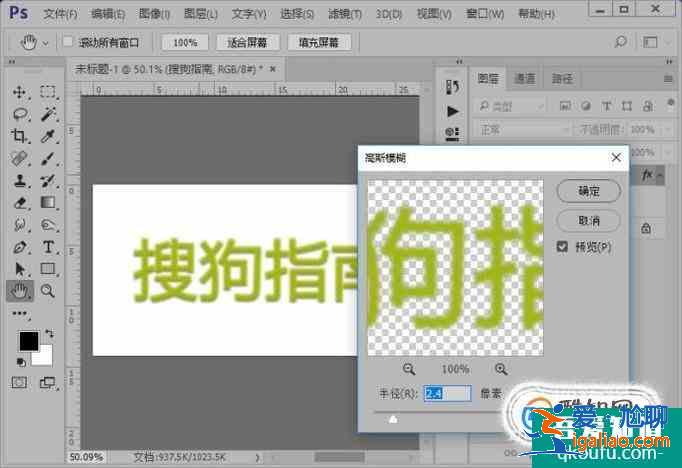Click 取消 in the blur dialog
Viewport: 682px width, 468px height.
(588, 221)
